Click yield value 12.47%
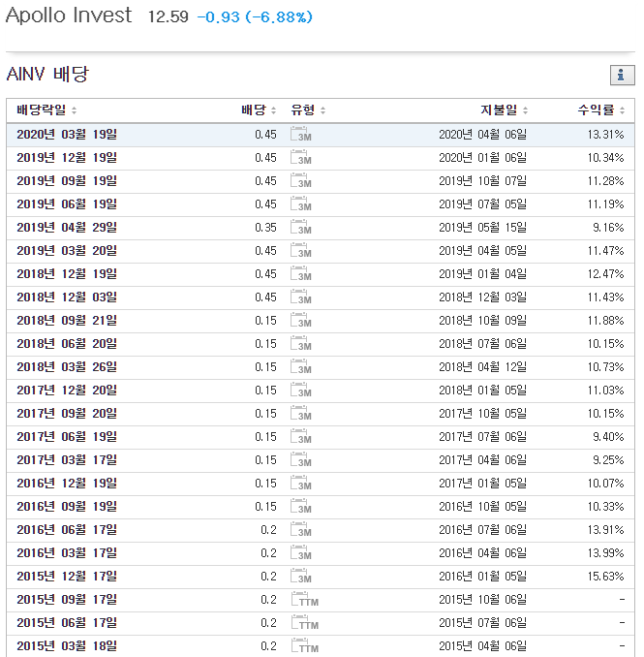The image size is (644, 657). pyautogui.click(x=605, y=274)
